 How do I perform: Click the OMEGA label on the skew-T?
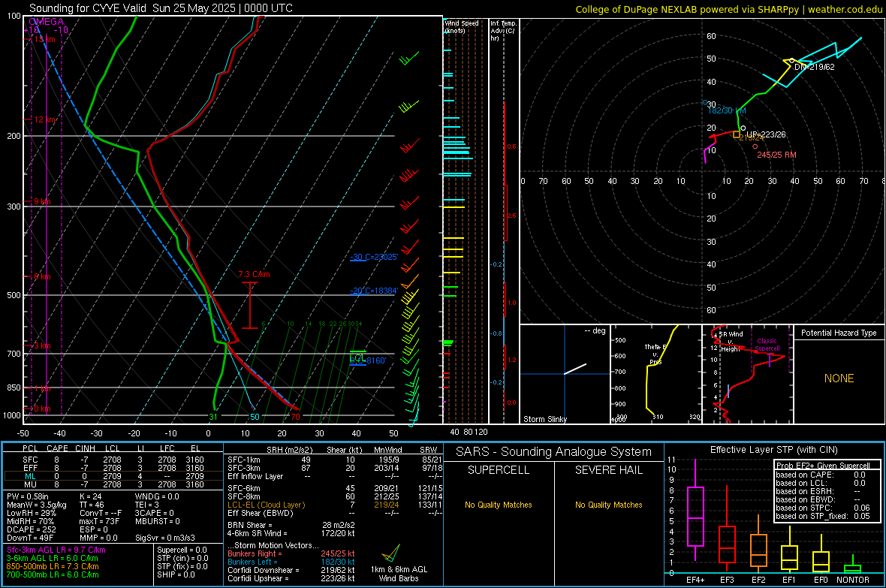click(x=47, y=22)
